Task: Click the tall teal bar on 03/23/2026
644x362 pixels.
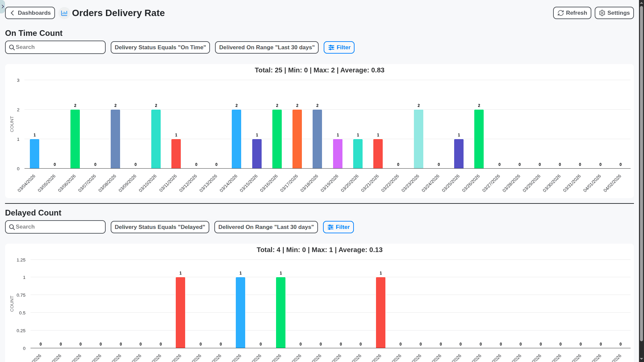Action: [x=419, y=139]
